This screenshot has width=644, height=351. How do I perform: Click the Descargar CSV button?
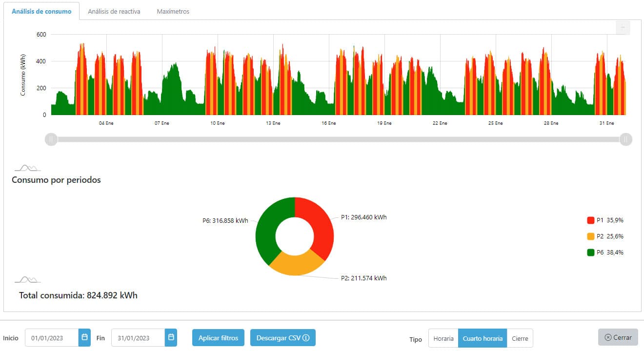(283, 337)
